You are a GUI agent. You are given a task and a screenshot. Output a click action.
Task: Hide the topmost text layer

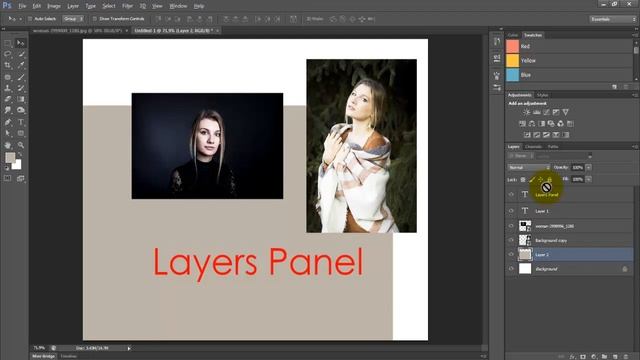pos(511,195)
